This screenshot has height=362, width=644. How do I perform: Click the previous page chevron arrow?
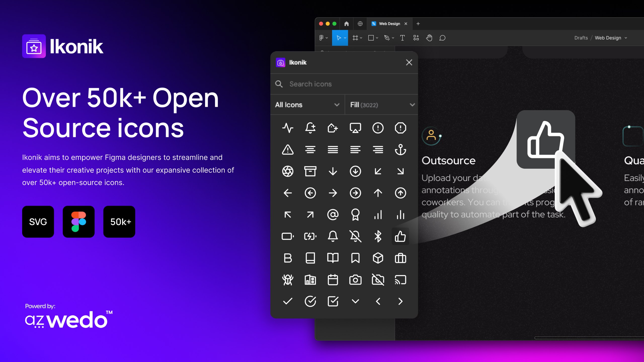coord(378,301)
